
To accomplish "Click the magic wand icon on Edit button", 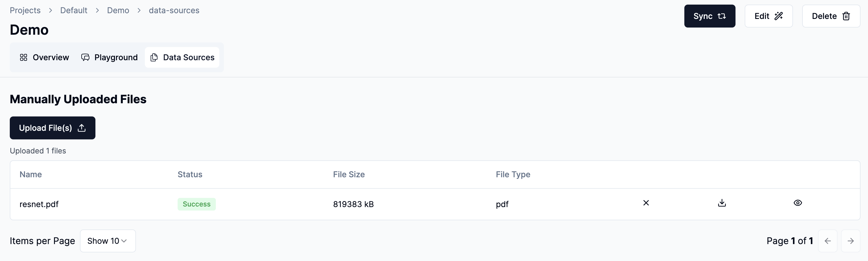I will point(779,16).
